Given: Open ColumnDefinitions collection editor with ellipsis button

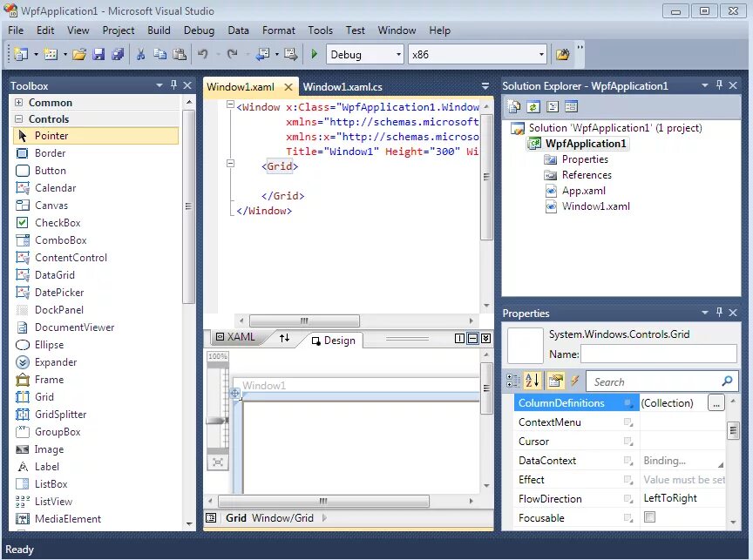Looking at the screenshot, I should (x=716, y=402).
